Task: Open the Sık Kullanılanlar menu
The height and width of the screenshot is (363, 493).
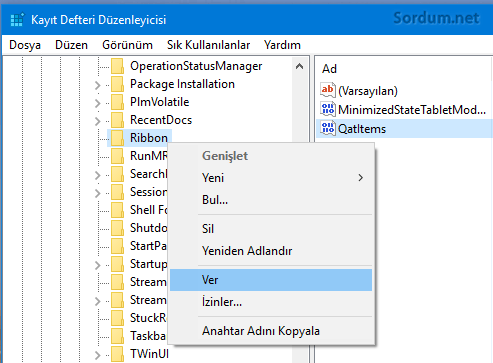Action: click(208, 45)
